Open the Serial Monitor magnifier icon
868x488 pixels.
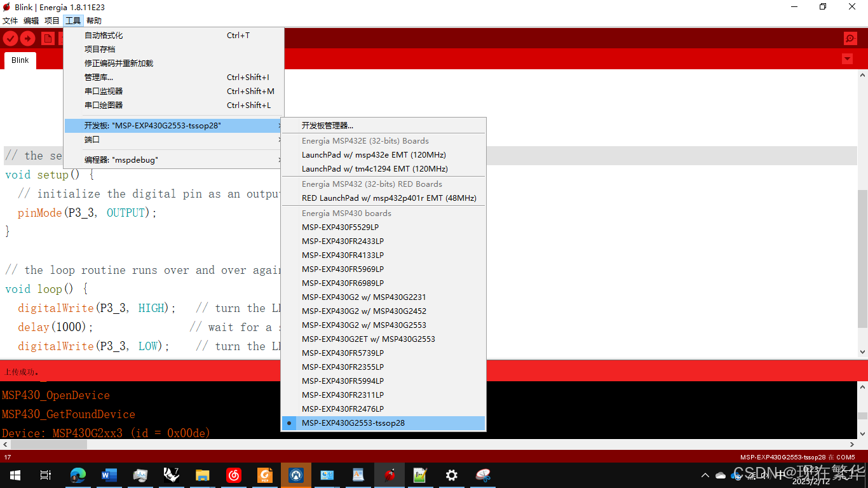851,39
